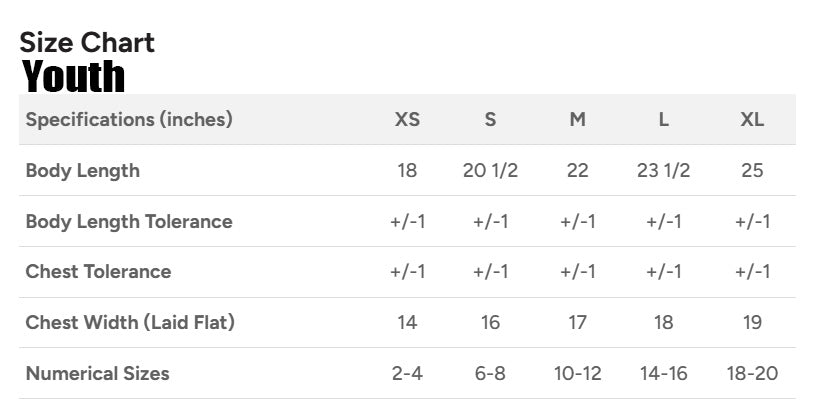Click the "Youth" title text
Image resolution: width=816 pixels, height=420 pixels.
(74, 77)
